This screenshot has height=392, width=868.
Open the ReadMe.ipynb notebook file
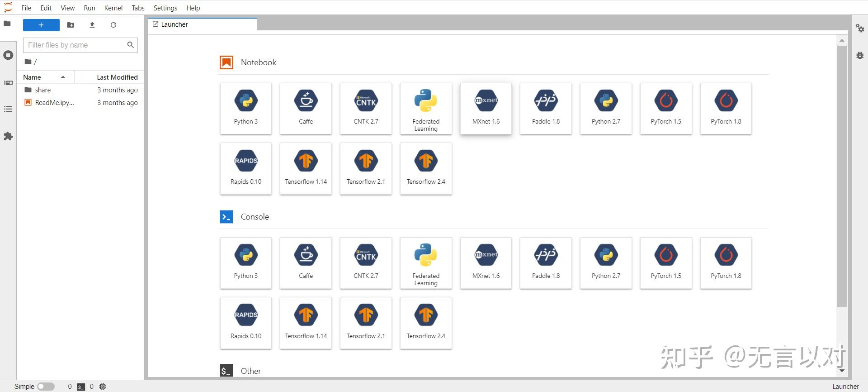tap(80, 103)
